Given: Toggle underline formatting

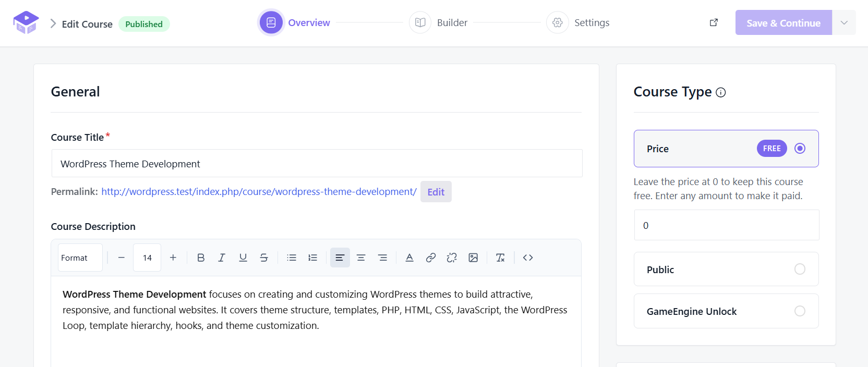Looking at the screenshot, I should (243, 258).
